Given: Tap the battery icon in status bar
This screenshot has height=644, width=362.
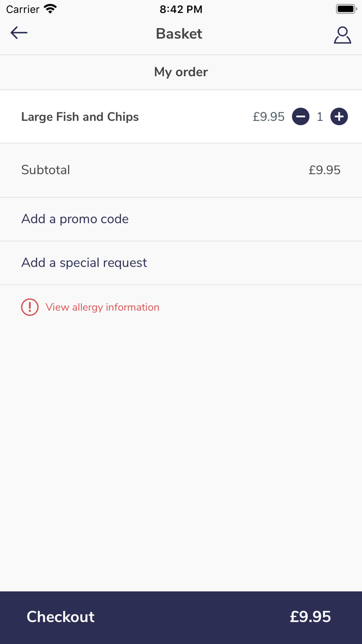Looking at the screenshot, I should (x=345, y=9).
